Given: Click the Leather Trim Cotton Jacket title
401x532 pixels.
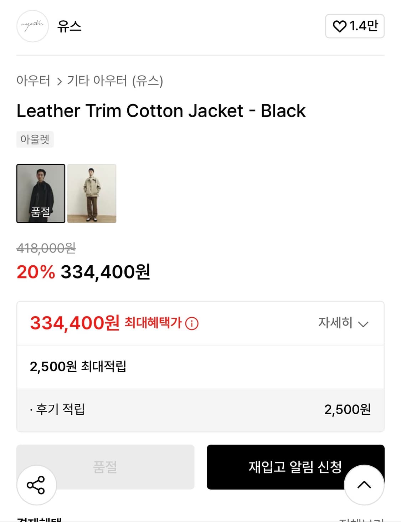Looking at the screenshot, I should pyautogui.click(x=161, y=111).
